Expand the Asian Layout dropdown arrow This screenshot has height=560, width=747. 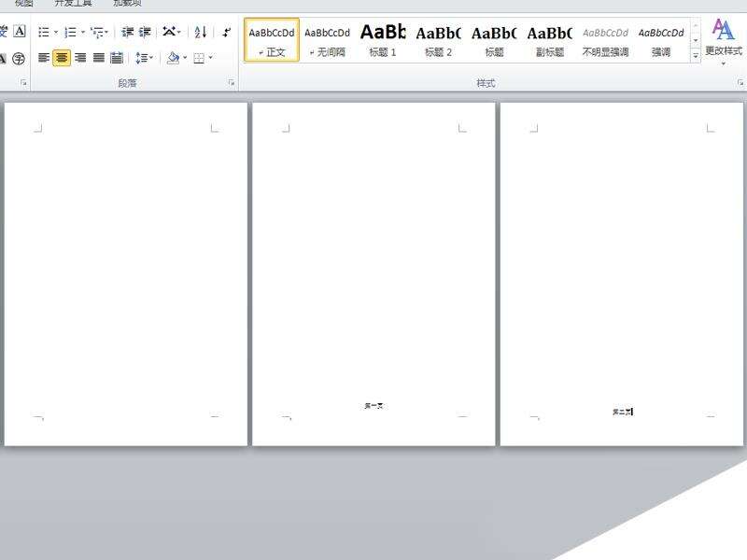coord(179,32)
